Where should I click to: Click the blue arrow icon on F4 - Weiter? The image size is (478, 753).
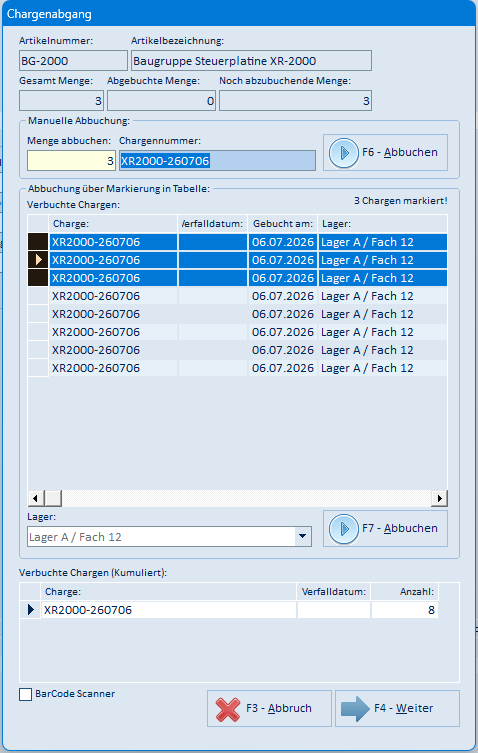[355, 709]
